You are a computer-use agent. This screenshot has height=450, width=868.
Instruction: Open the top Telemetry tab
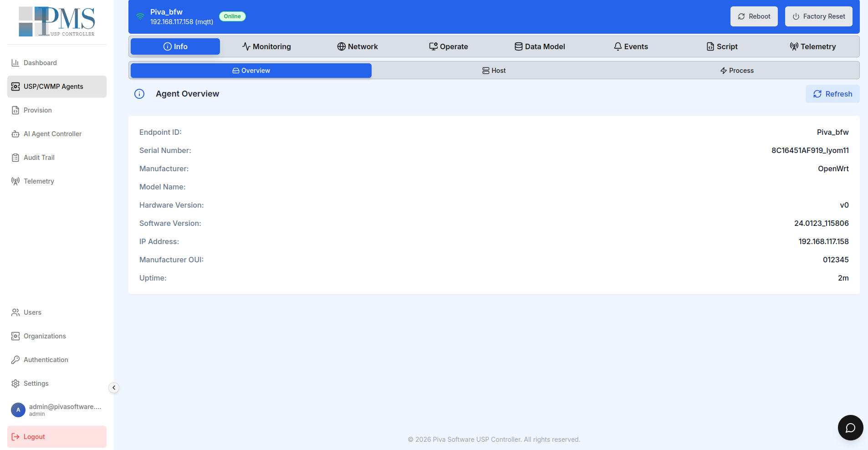pos(813,46)
